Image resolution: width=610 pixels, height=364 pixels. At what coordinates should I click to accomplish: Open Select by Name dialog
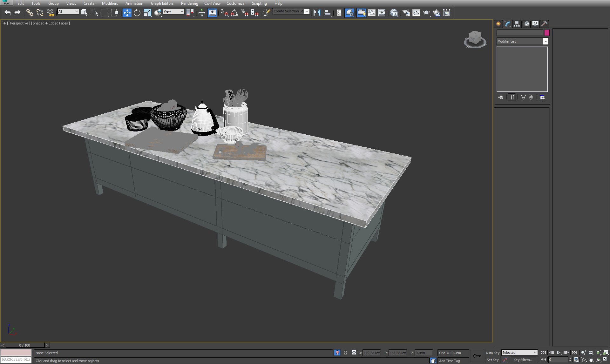click(x=94, y=13)
